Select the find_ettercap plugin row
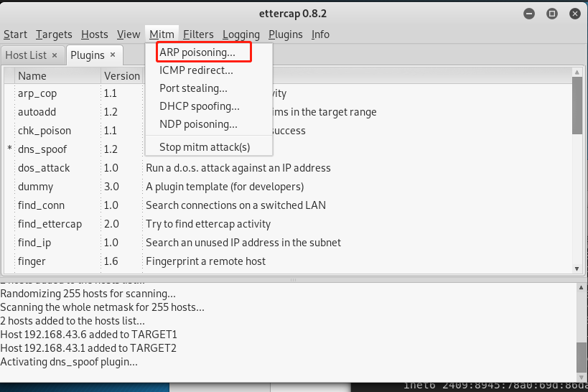Screen dimensions: 588x392 pyautogui.click(x=288, y=224)
